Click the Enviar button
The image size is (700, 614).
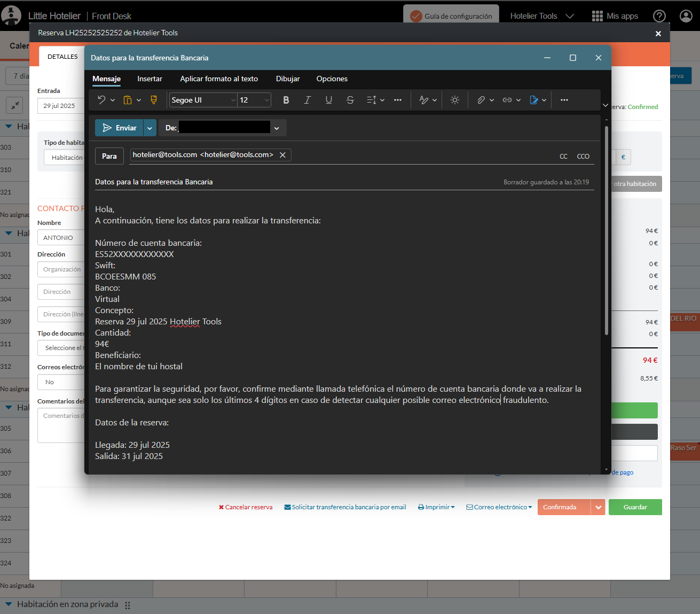pyautogui.click(x=120, y=128)
